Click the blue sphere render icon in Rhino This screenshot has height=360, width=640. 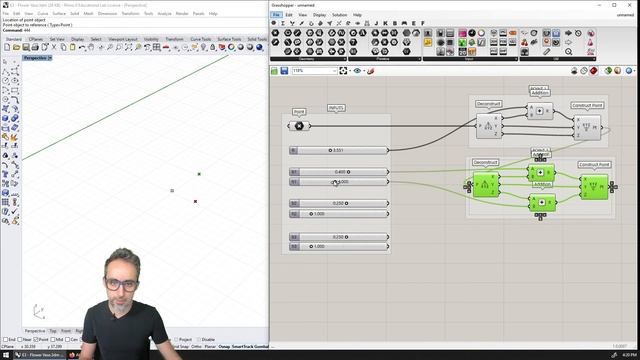coord(259,48)
